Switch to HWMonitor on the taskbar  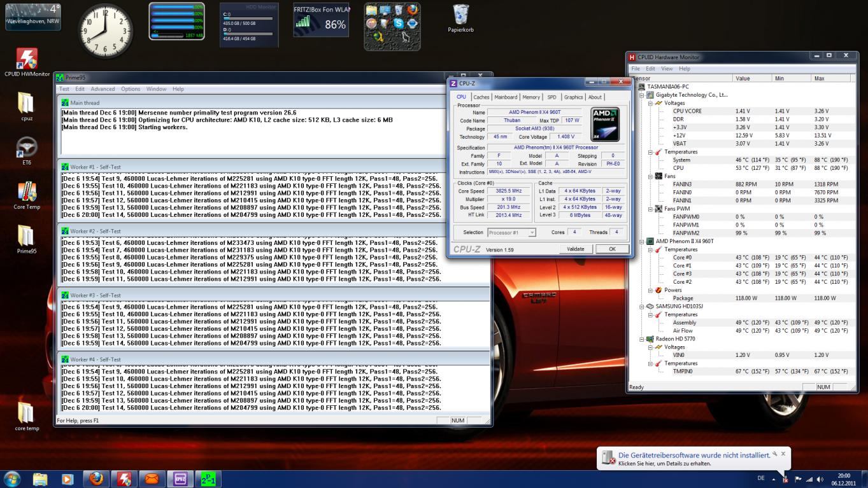point(124,479)
